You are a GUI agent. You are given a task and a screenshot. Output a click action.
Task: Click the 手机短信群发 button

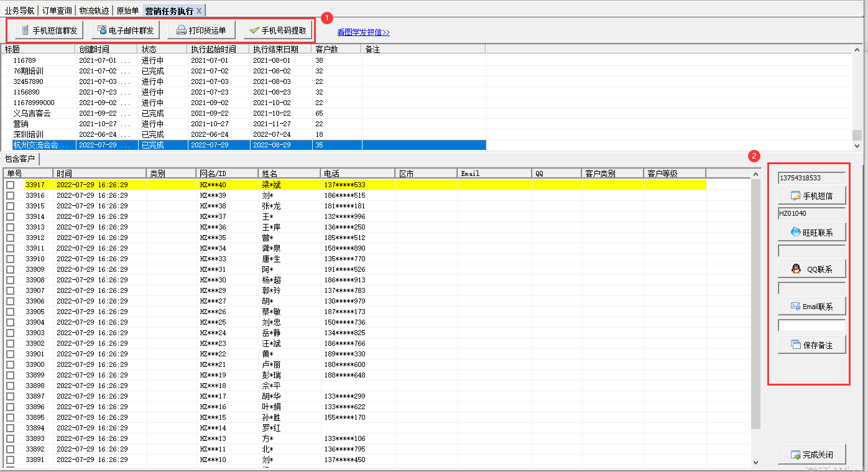tap(49, 30)
